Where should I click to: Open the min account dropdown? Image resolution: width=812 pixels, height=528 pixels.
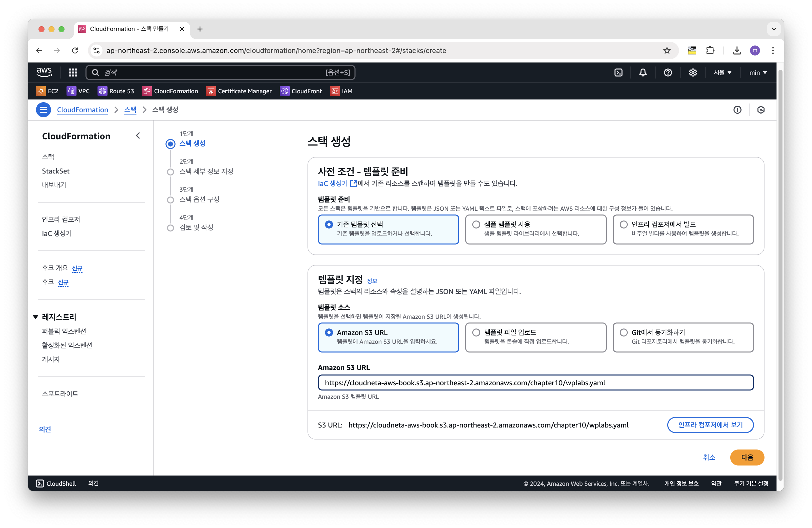pos(758,72)
